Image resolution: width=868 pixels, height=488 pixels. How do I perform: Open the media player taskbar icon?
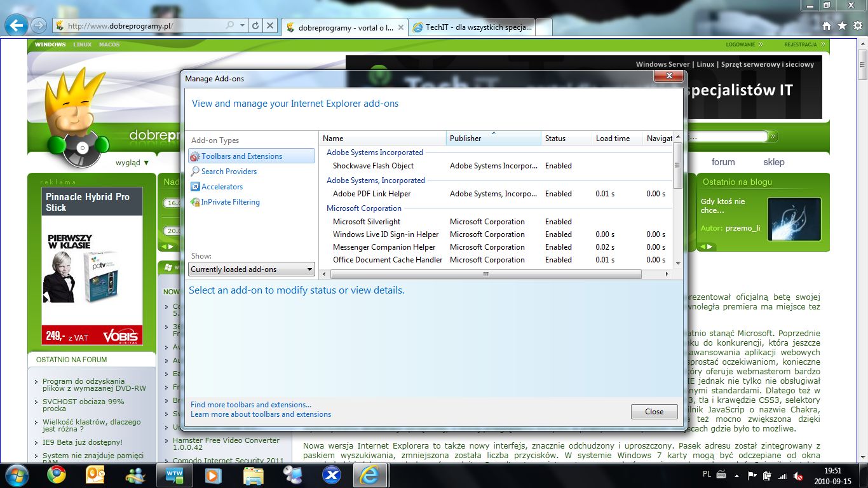(x=214, y=475)
